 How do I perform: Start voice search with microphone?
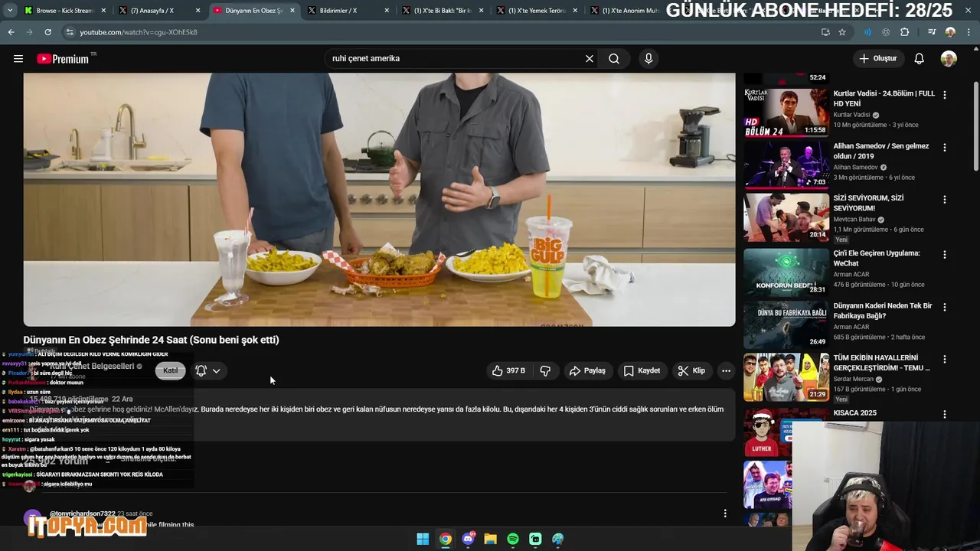pos(648,59)
